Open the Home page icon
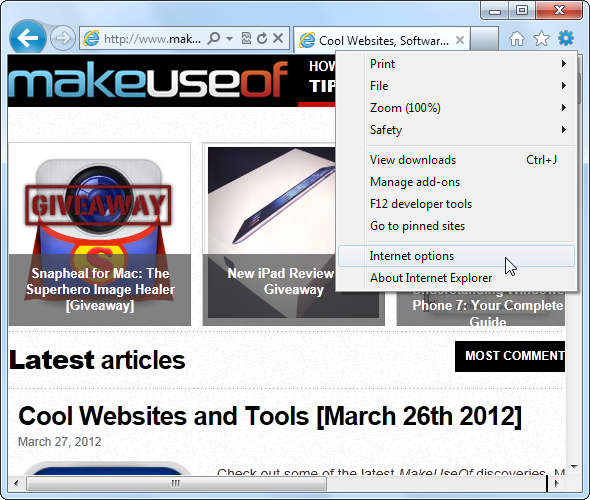This screenshot has width=590, height=500. coord(517,38)
